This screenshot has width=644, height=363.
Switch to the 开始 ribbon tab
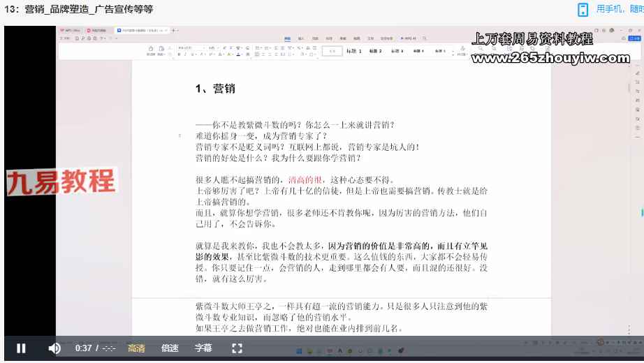coord(288,38)
